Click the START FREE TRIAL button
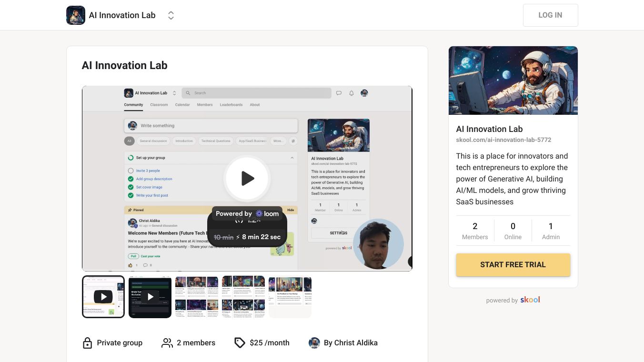The image size is (644, 362). [513, 265]
